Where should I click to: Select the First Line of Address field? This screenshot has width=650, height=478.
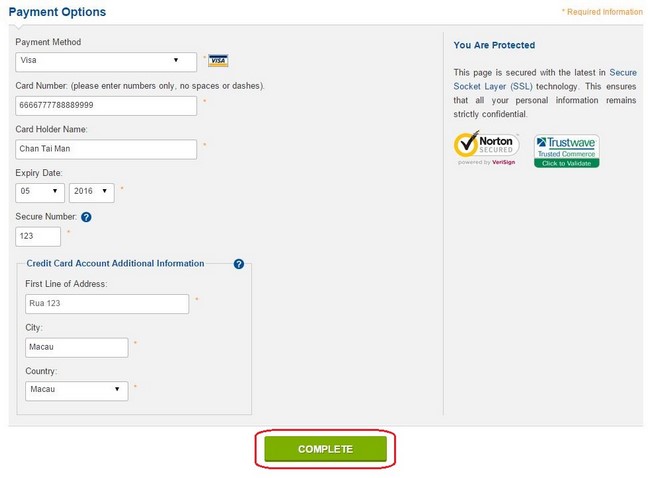pyautogui.click(x=107, y=304)
